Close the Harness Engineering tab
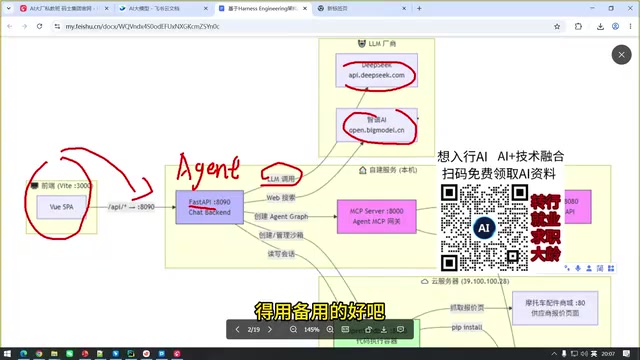This screenshot has width=640, height=360. coord(305,8)
